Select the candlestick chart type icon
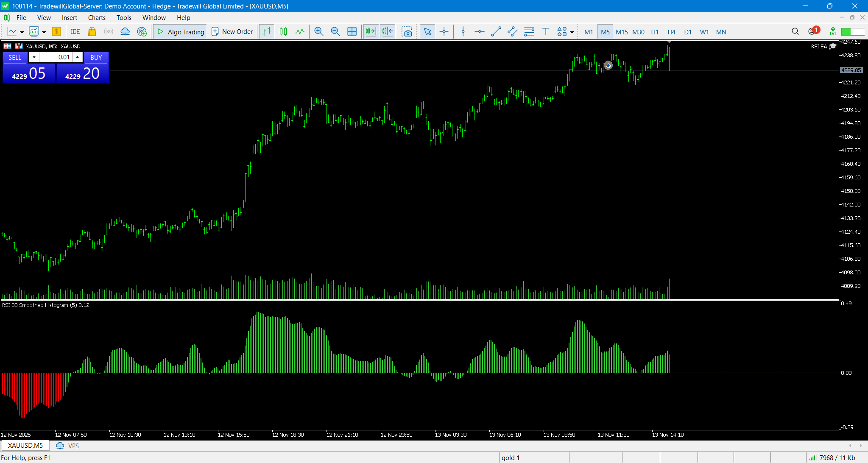This screenshot has height=463, width=868. [283, 32]
